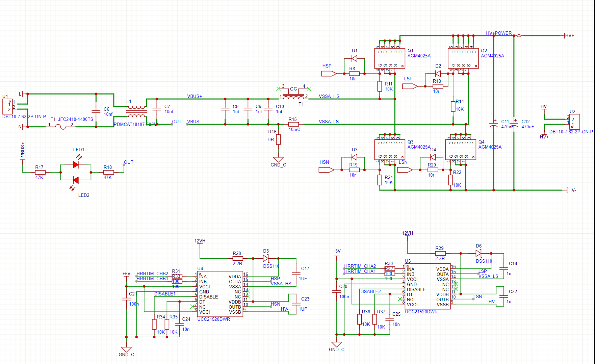Image resolution: width=595 pixels, height=364 pixels.
Task: Select the U2 output connector symbol
Action: (574, 122)
